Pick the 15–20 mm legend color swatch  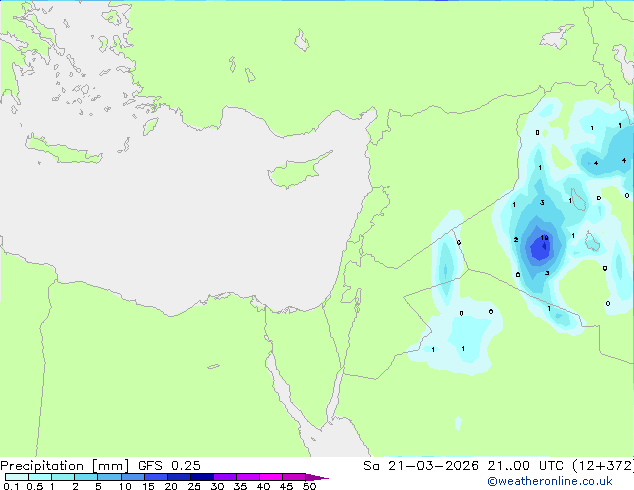[156, 477]
